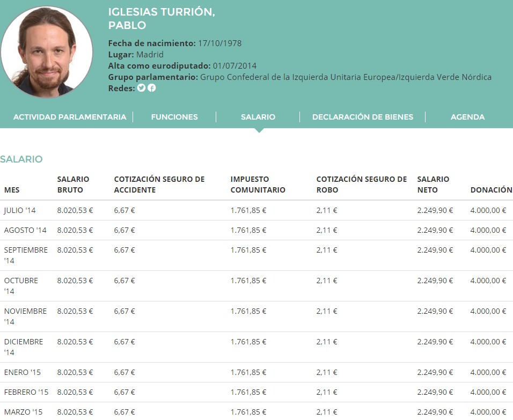513x420 pixels.
Task: Click the Iglesias Turrión, Pablo name heading
Action: [162, 19]
